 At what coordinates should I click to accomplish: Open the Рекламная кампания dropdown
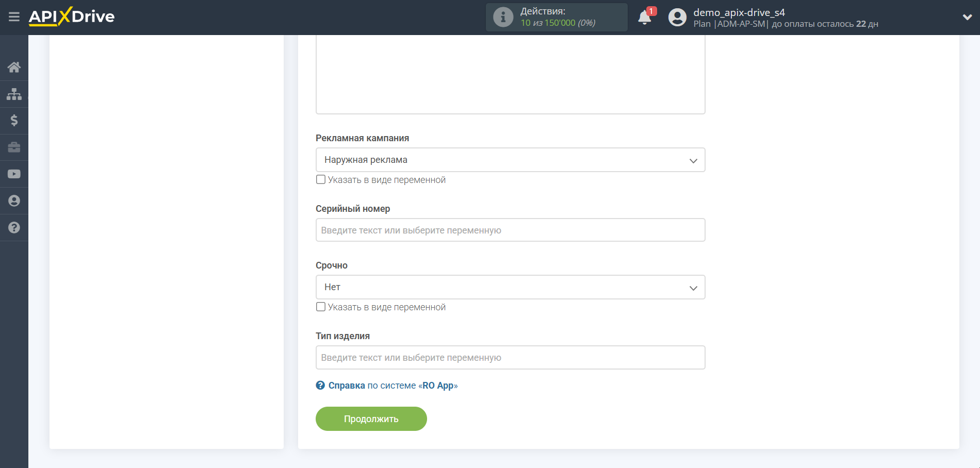pyautogui.click(x=510, y=160)
